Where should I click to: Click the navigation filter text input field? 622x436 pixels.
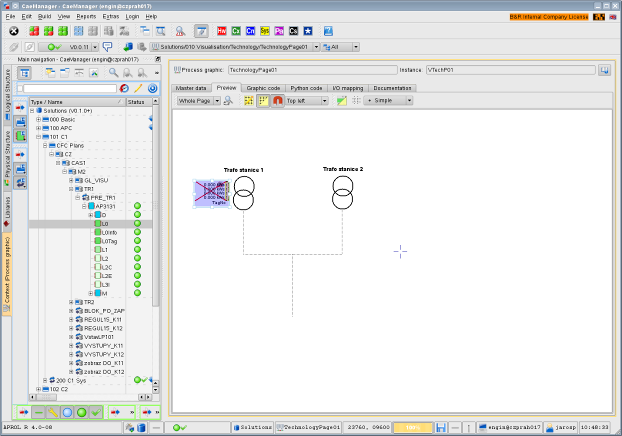[x=70, y=88]
